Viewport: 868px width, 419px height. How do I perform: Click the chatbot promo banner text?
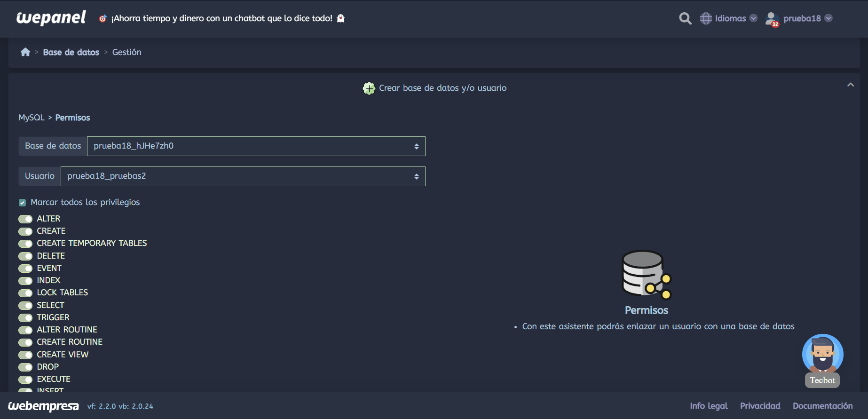[x=221, y=18]
